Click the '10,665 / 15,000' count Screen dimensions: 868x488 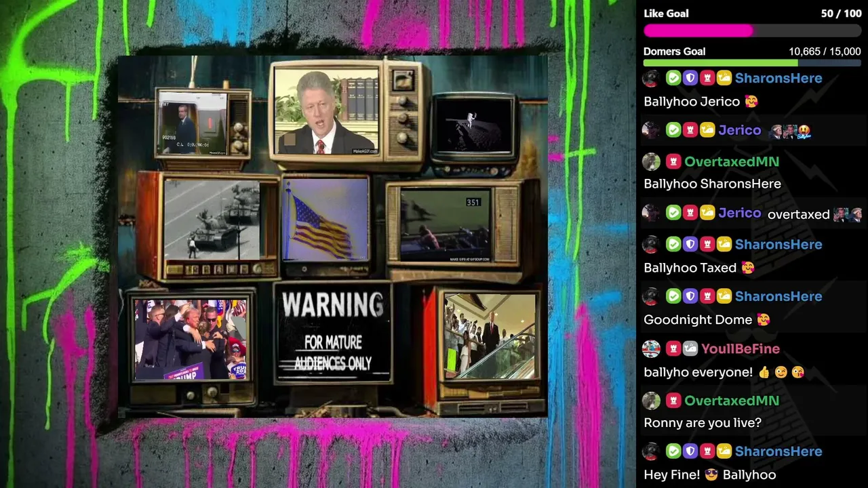pyautogui.click(x=825, y=52)
